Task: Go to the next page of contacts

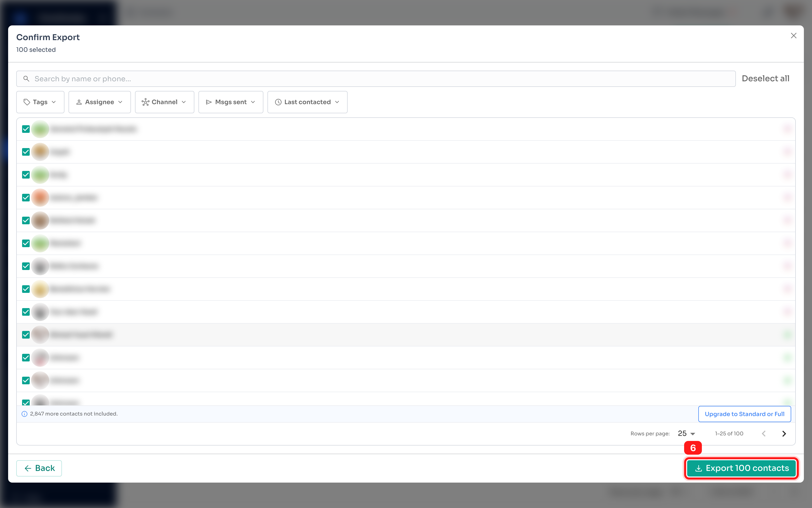Action: click(784, 433)
